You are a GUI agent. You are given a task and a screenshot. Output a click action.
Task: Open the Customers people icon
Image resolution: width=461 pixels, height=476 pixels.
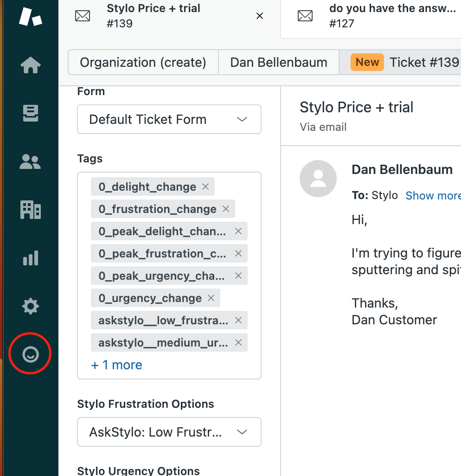point(30,161)
